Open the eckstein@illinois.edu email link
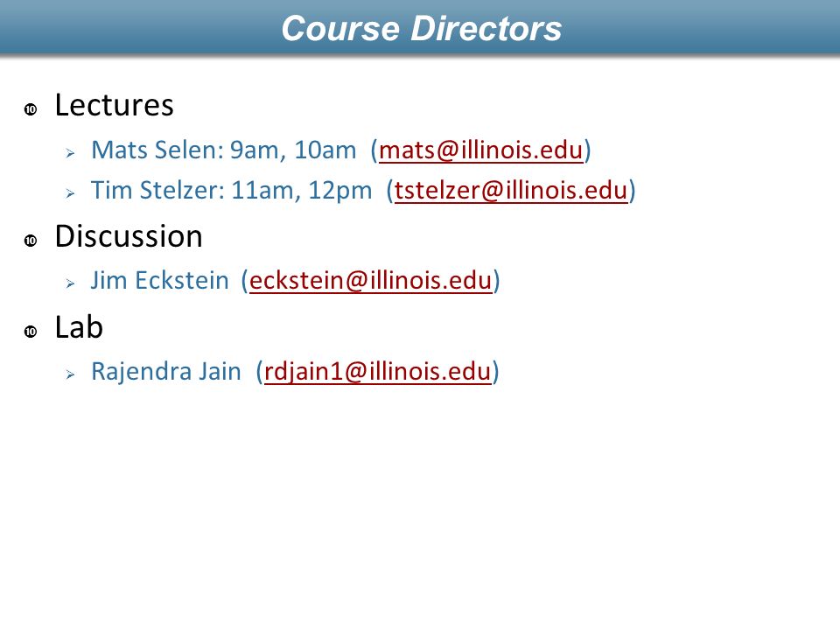 tap(370, 280)
